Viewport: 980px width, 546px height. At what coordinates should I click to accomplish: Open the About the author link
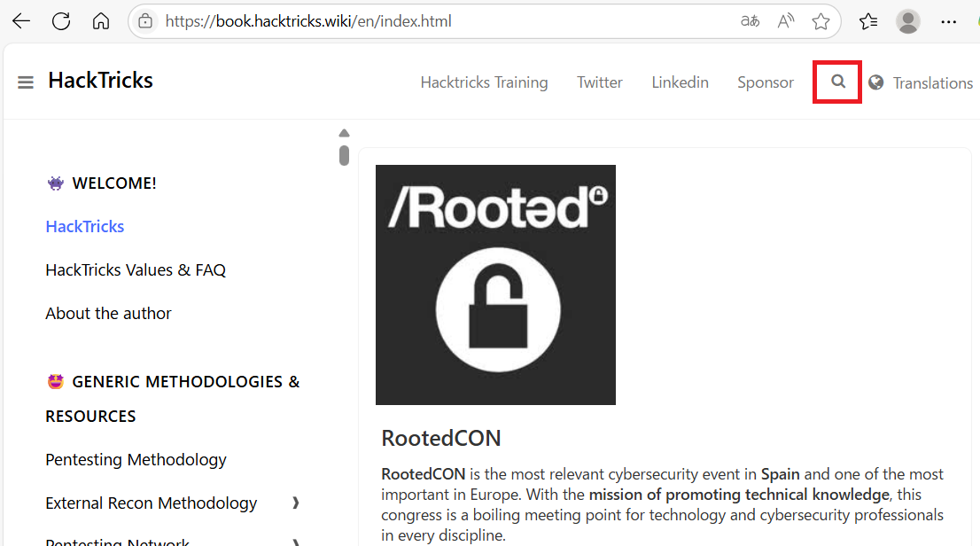click(108, 313)
